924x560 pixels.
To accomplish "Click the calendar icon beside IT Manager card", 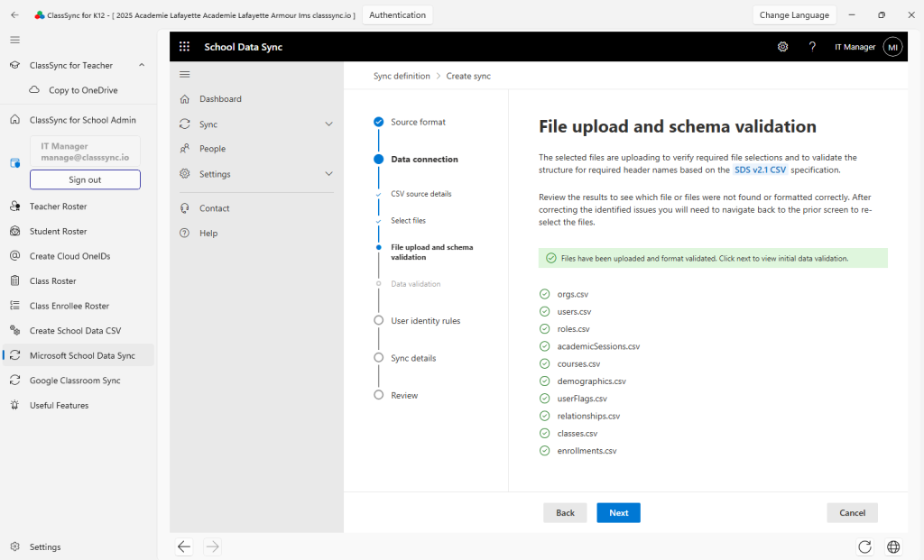I will 14,163.
